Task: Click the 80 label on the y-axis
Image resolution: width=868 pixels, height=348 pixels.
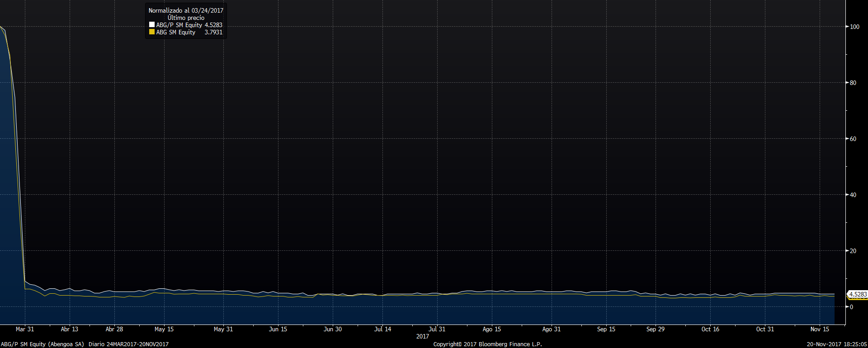Action: pos(853,83)
